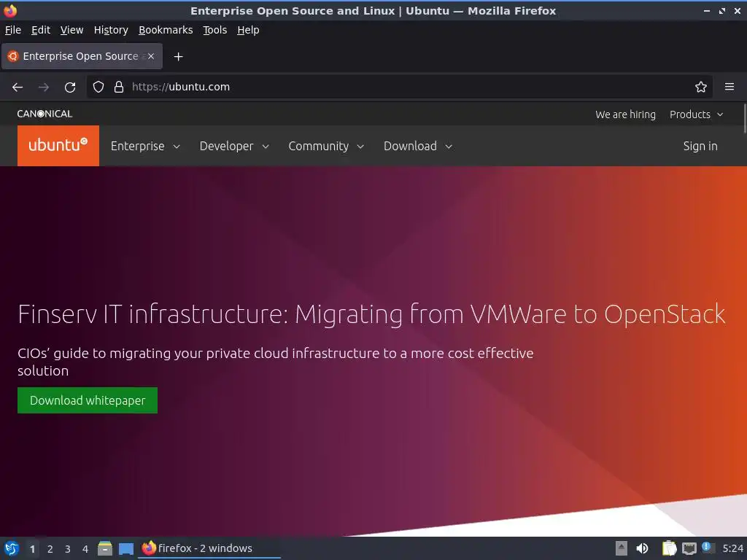The image size is (747, 560).
Task: Open the shield tracking protection icon
Action: coord(98,87)
